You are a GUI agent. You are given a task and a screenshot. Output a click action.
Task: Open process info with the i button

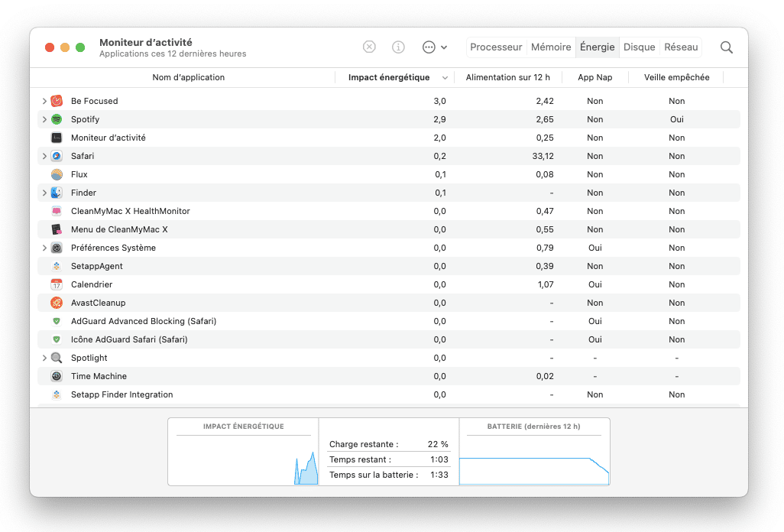(398, 47)
